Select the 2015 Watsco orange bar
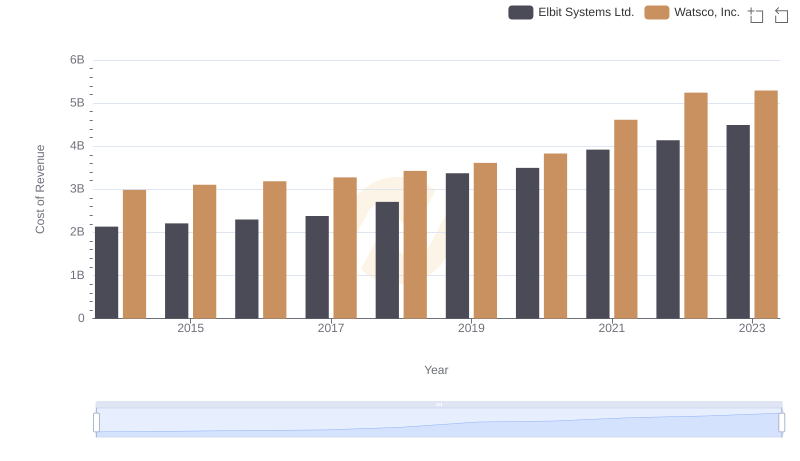 coord(205,251)
